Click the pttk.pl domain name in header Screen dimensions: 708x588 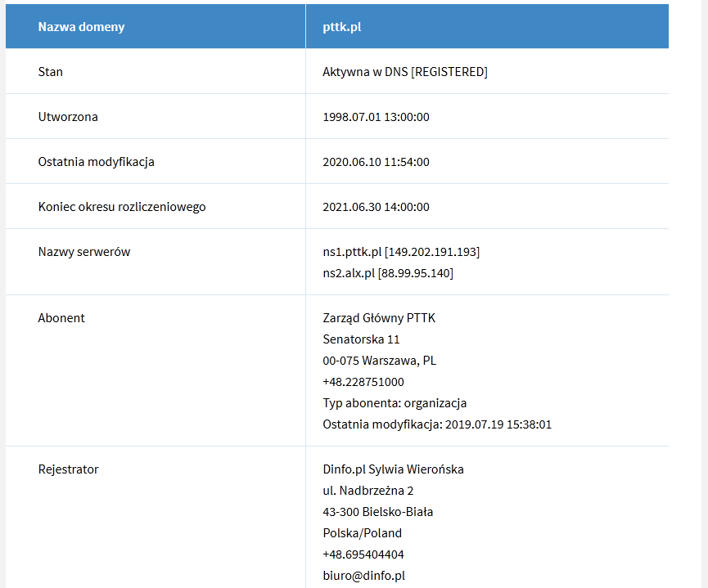(x=342, y=27)
